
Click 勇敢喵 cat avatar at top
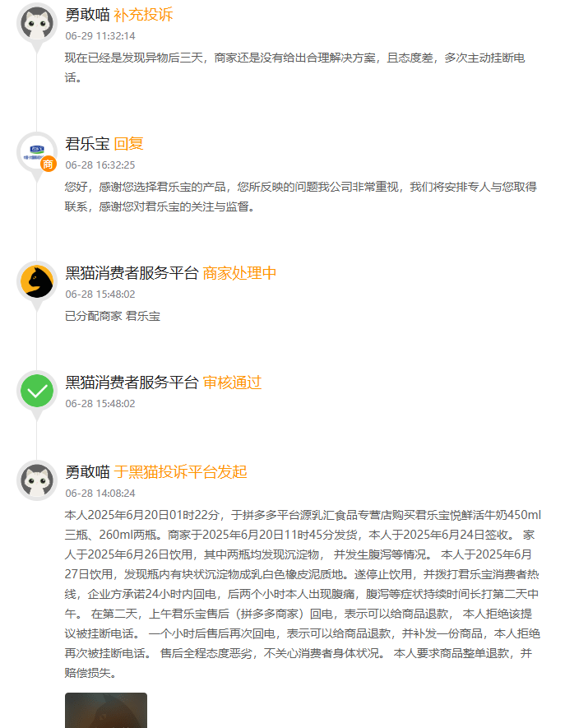tap(37, 23)
